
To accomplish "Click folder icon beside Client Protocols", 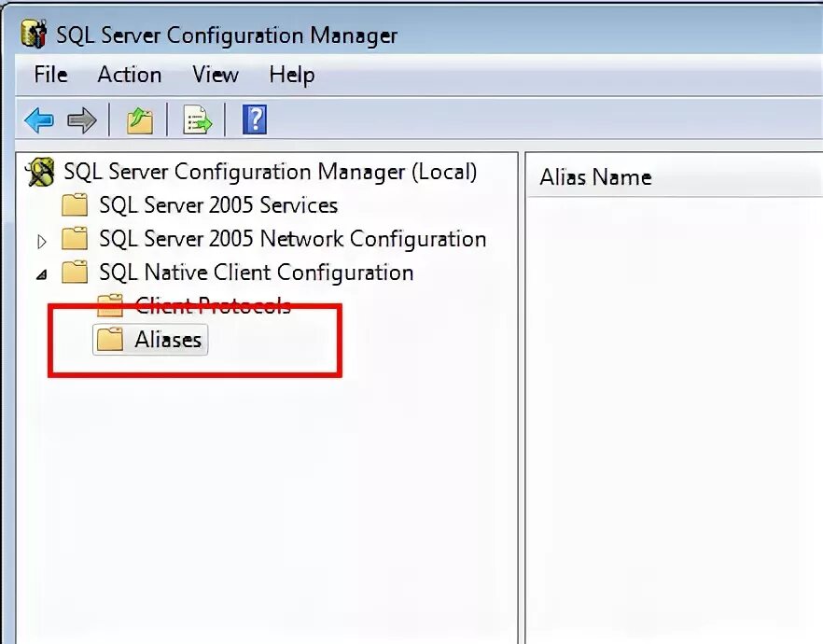I will click(x=110, y=305).
